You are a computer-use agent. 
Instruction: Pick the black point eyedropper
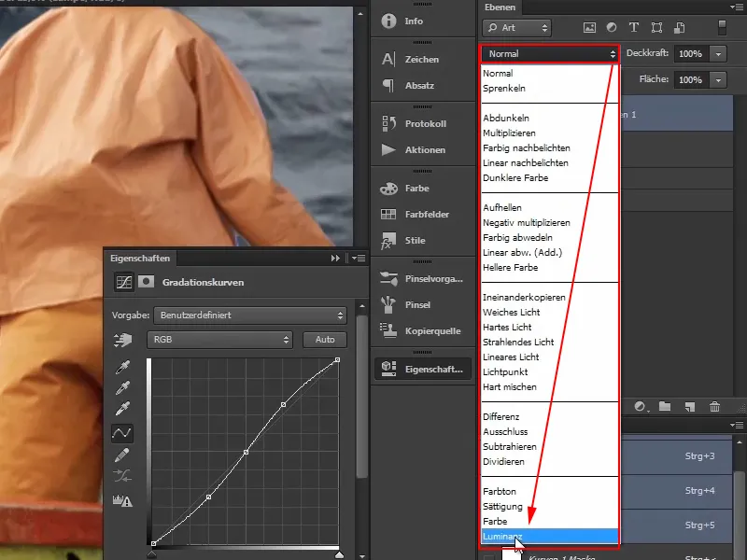pos(122,367)
